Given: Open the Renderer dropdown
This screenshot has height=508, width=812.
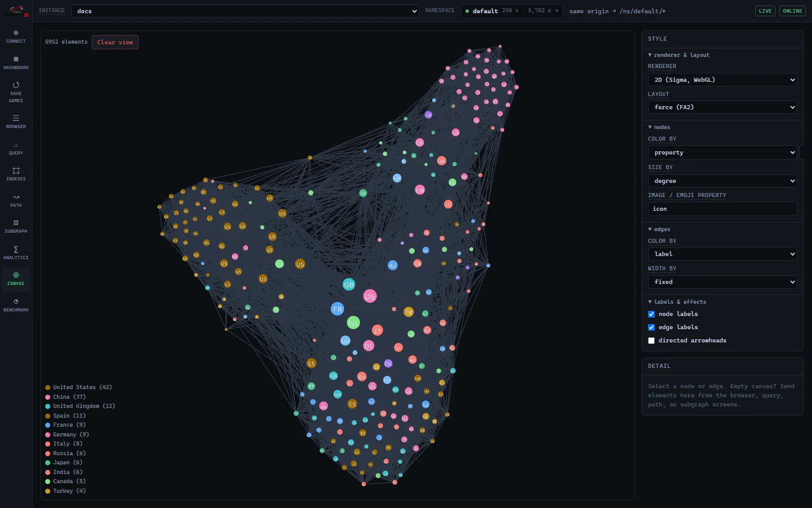Looking at the screenshot, I should click(722, 80).
